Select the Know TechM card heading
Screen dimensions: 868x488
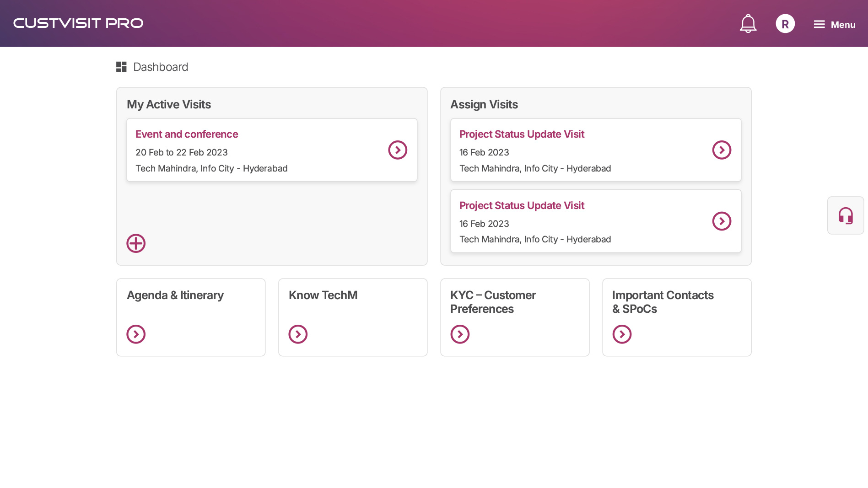[323, 295]
